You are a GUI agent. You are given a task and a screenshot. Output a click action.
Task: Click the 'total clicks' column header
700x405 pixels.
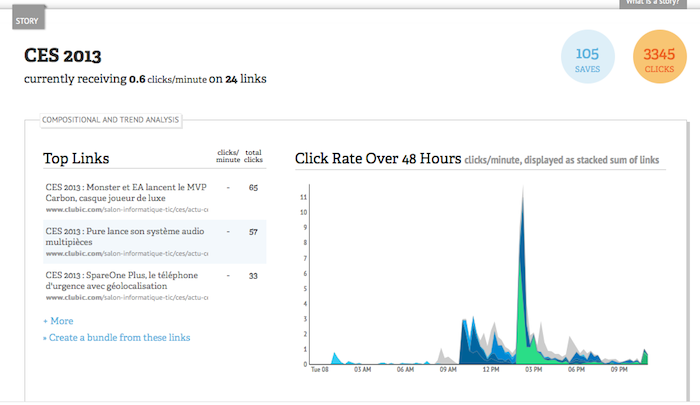pos(253,157)
